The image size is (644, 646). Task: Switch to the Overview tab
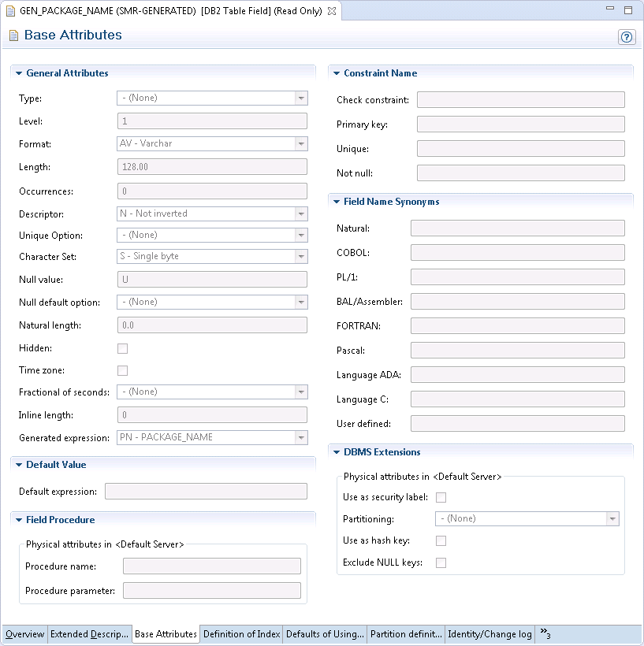(x=25, y=634)
